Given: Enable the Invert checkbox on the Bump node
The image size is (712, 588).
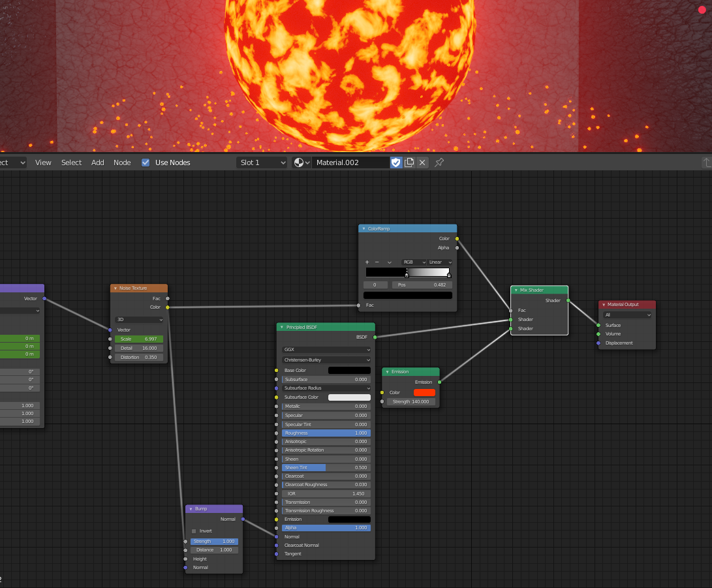Looking at the screenshot, I should [194, 531].
